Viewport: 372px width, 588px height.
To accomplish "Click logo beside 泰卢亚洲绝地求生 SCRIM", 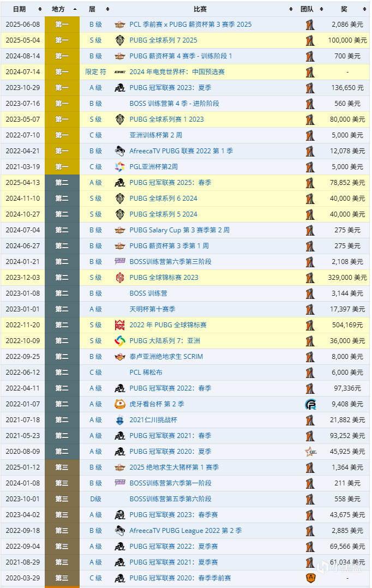I will 119,357.
